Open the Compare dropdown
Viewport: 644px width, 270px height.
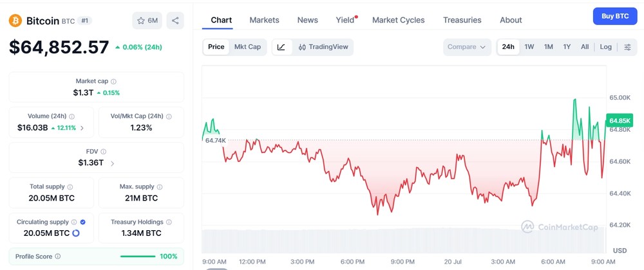(467, 47)
